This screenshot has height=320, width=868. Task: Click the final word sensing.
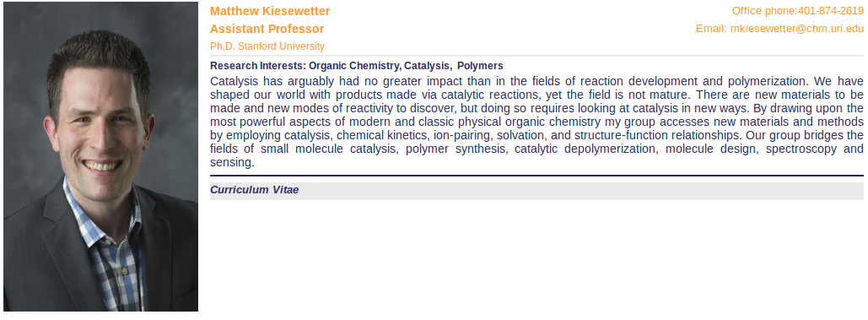click(232, 163)
